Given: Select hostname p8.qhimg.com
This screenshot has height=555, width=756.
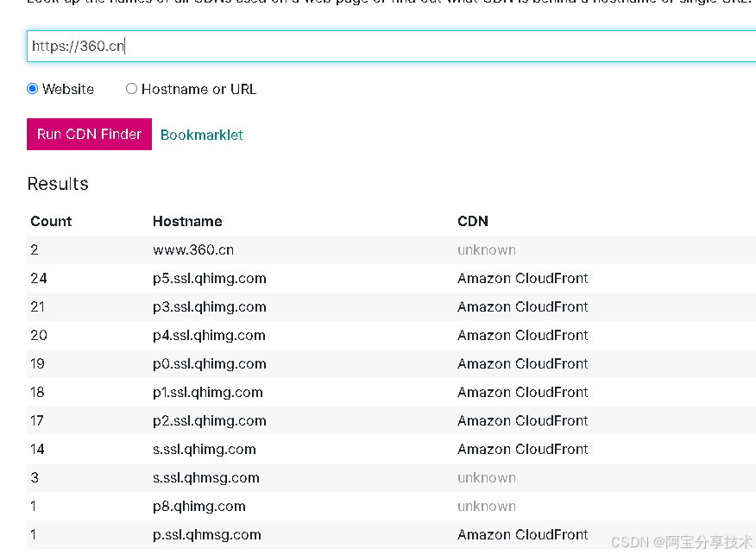Looking at the screenshot, I should pyautogui.click(x=199, y=506).
